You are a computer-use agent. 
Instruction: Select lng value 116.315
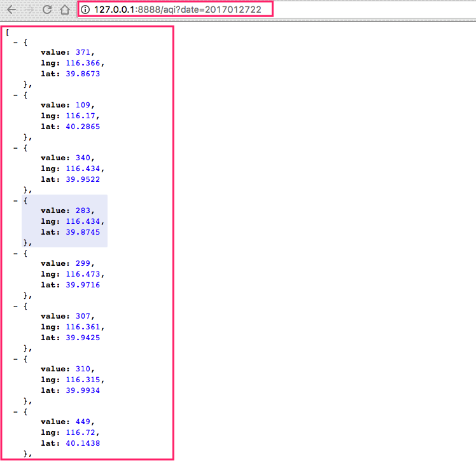coord(83,380)
